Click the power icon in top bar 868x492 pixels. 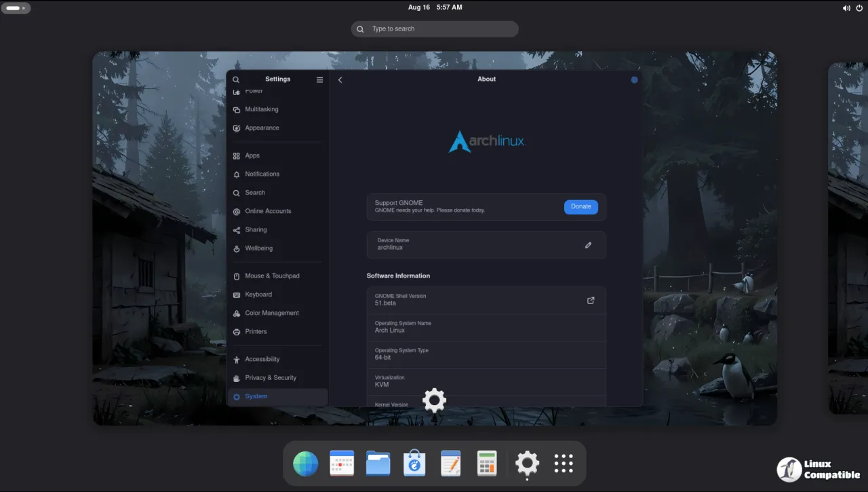(x=860, y=7)
